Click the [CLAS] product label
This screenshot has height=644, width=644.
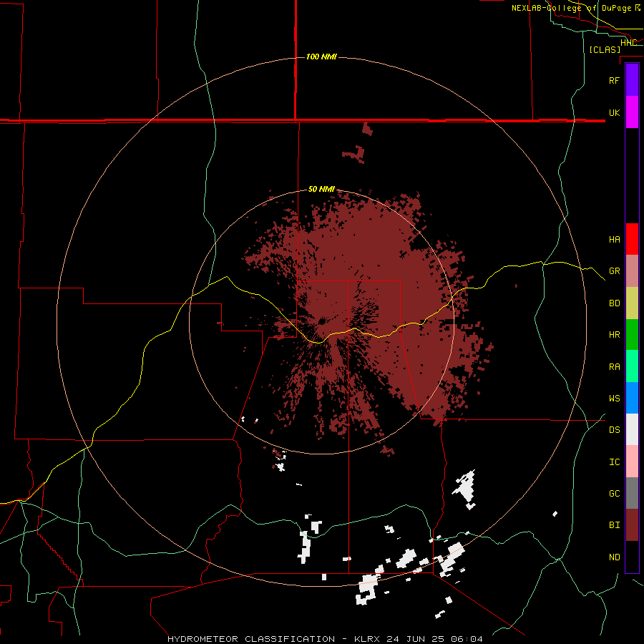coord(605,49)
